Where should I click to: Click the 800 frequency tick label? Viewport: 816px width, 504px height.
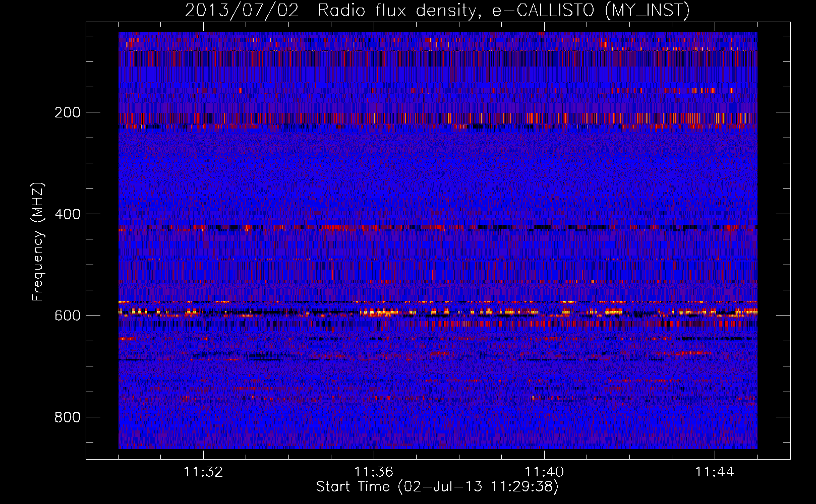point(67,417)
